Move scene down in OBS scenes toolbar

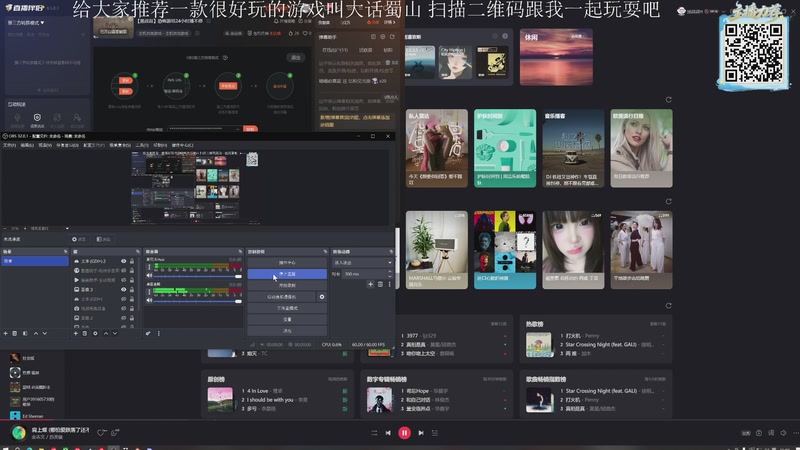pyautogui.click(x=45, y=334)
